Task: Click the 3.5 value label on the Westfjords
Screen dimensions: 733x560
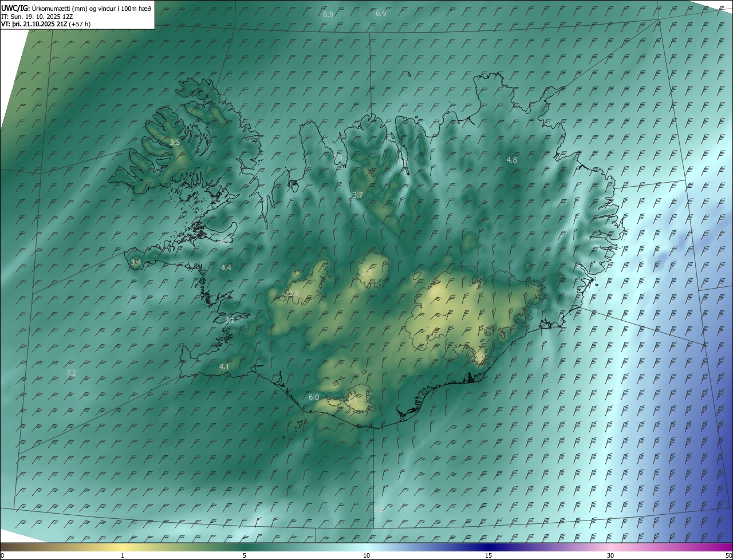Action: (x=175, y=143)
